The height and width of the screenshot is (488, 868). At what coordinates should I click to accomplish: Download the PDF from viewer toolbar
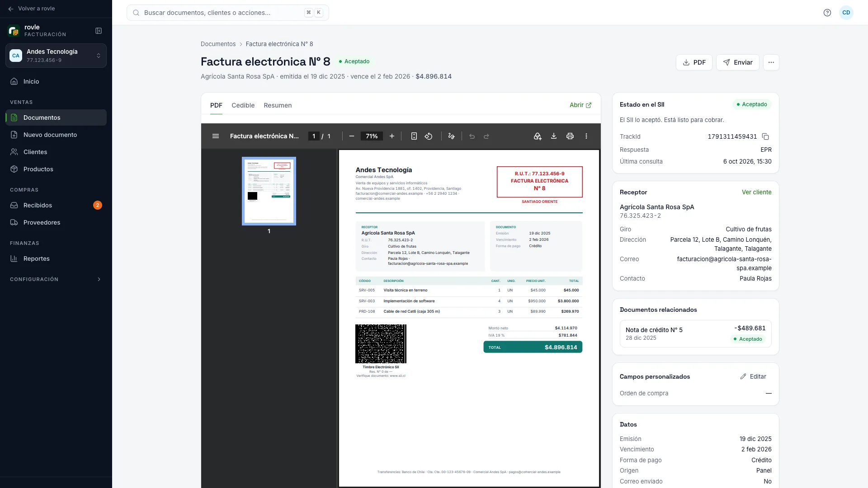554,136
